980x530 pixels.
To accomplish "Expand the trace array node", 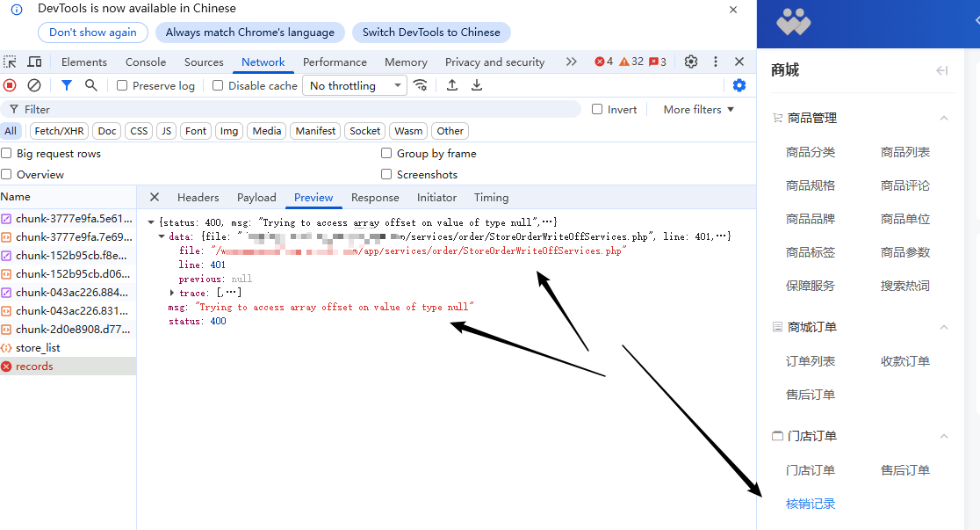I will (x=172, y=293).
